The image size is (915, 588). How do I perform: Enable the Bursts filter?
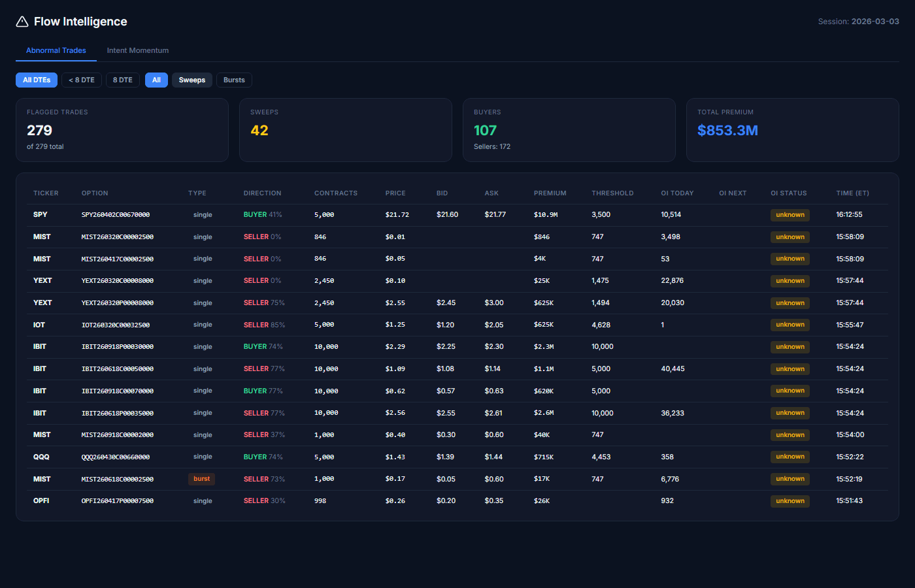234,80
